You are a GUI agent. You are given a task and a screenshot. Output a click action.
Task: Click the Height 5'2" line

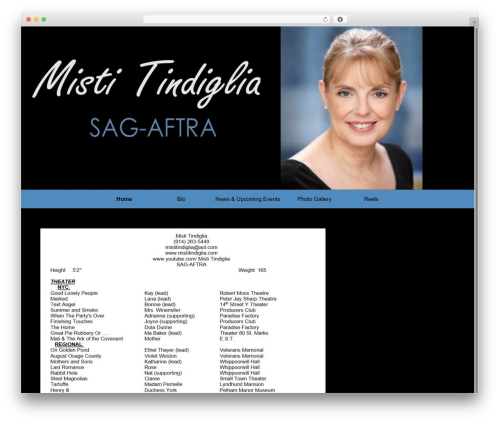click(66, 270)
